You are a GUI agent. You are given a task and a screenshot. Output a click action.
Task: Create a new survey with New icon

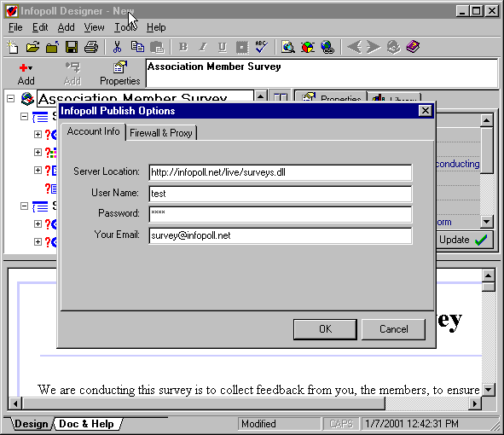13,47
